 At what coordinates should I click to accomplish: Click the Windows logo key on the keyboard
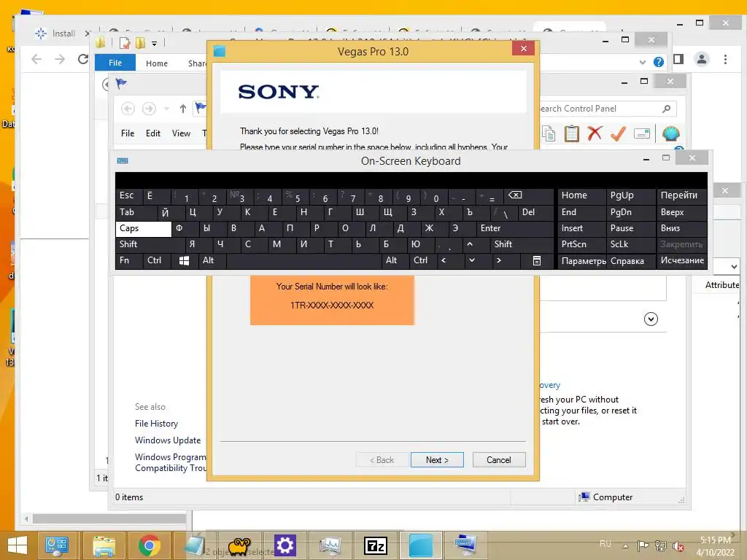tap(184, 261)
